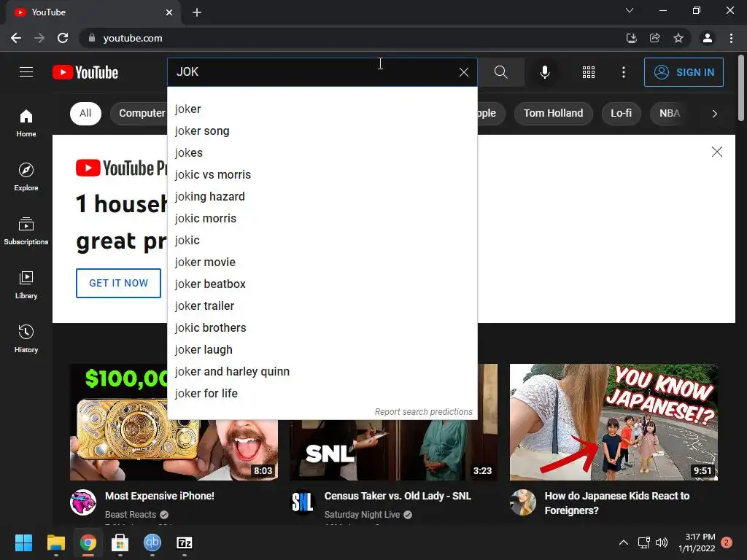Open Subscriptions in the sidebar
This screenshot has height=560, width=747.
26,230
